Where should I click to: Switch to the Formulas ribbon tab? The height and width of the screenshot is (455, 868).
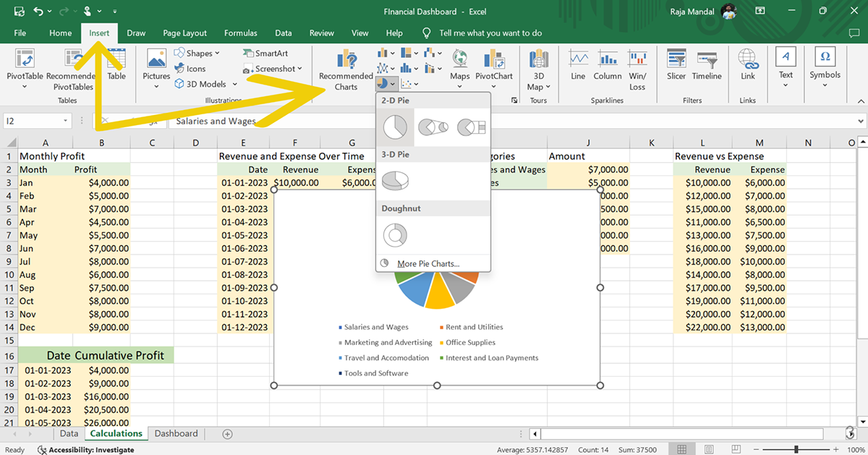point(240,33)
